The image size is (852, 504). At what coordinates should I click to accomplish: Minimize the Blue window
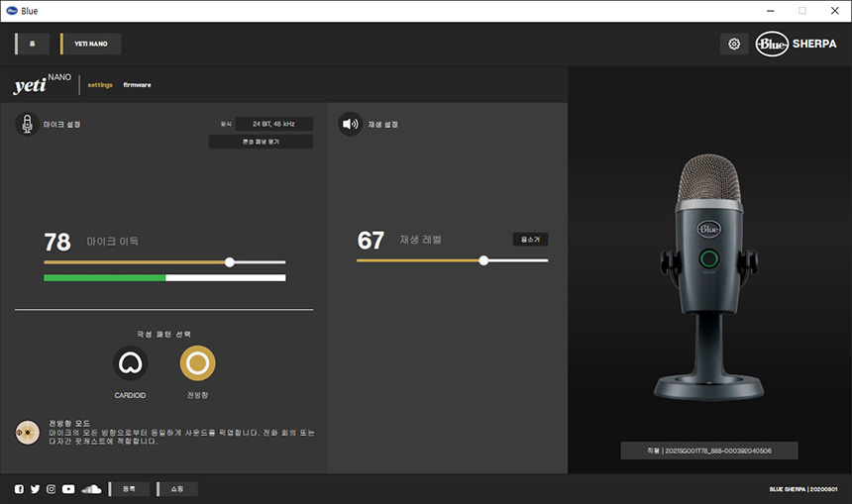tap(770, 11)
